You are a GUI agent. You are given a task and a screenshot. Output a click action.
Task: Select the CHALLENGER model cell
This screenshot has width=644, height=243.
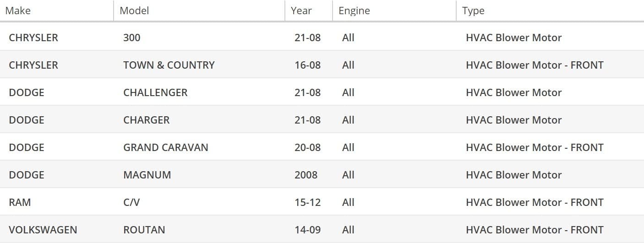coord(155,92)
